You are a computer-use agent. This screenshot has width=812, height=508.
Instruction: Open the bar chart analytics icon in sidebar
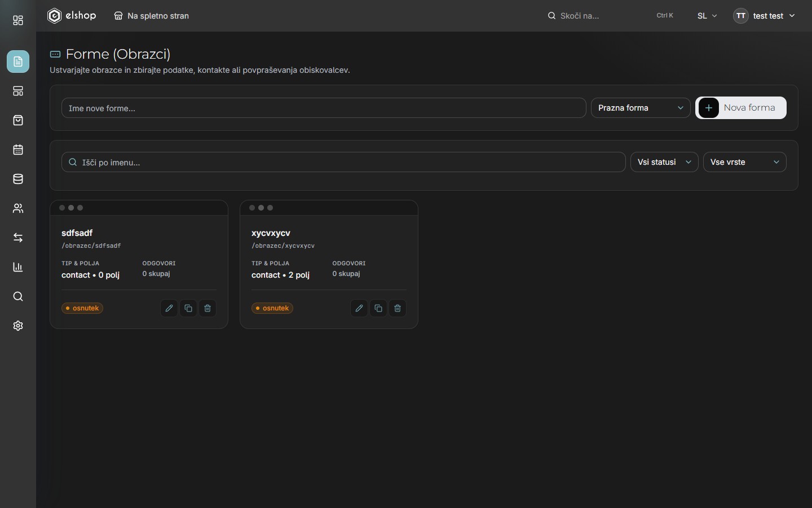click(18, 267)
